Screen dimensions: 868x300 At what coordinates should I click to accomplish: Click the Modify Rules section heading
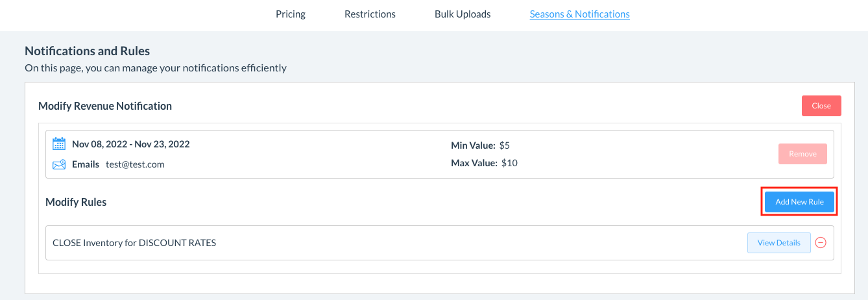(x=76, y=202)
